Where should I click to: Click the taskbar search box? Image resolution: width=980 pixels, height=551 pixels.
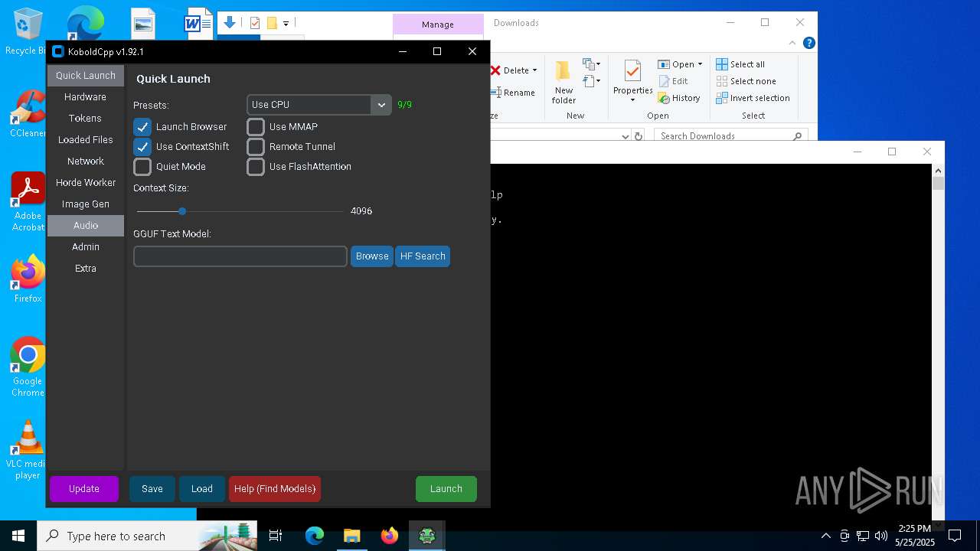pyautogui.click(x=147, y=536)
